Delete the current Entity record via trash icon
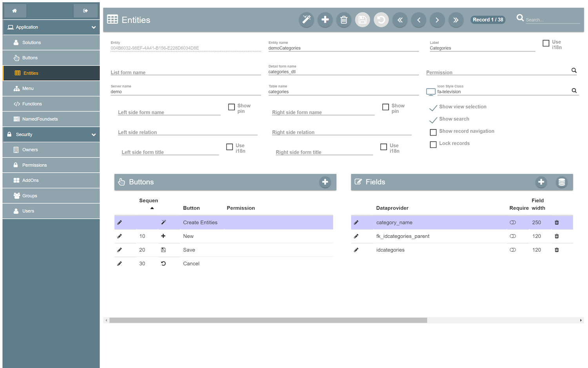Image resolution: width=588 pixels, height=368 pixels. (x=344, y=20)
